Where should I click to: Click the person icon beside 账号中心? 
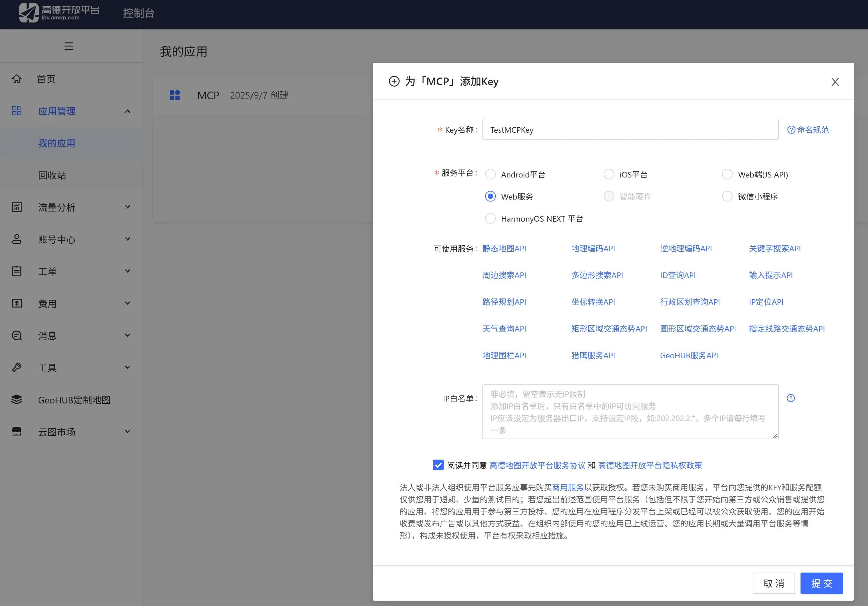[17, 239]
